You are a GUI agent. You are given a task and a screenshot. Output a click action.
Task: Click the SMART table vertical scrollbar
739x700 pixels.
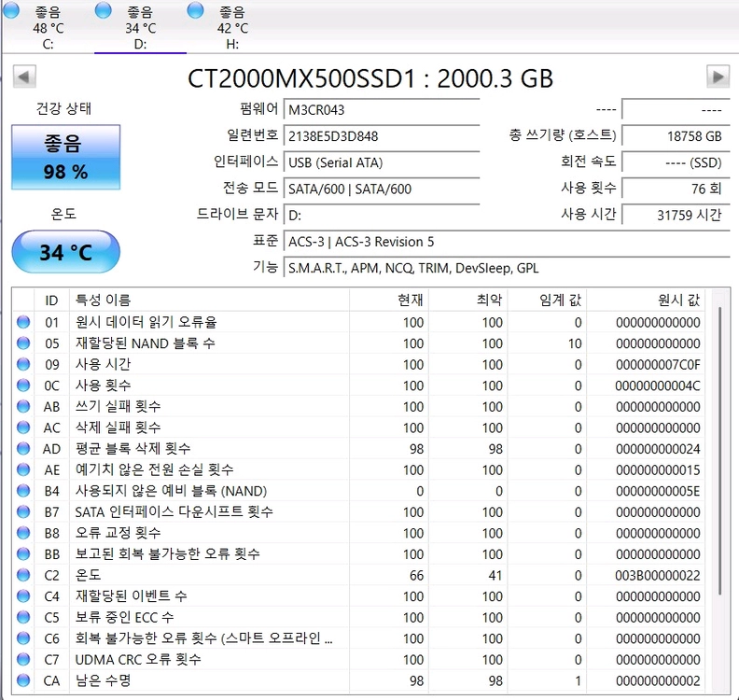pyautogui.click(x=719, y=451)
